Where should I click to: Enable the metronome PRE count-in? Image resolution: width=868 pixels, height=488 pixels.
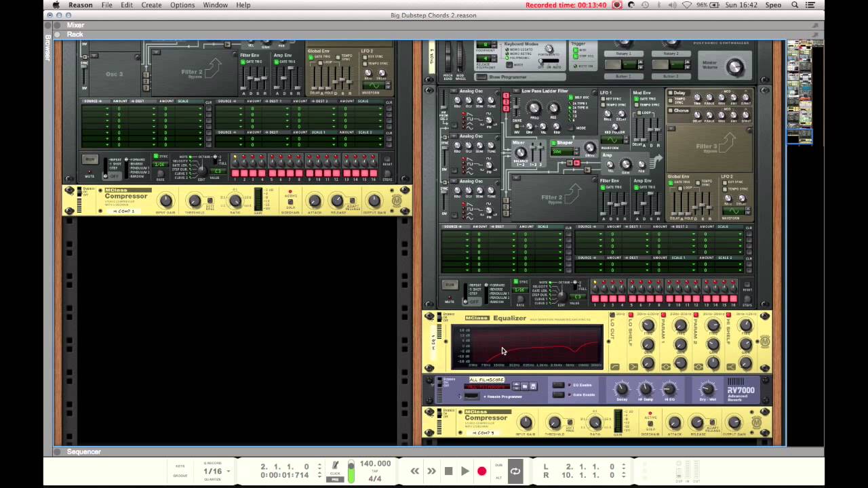pyautogui.click(x=335, y=479)
